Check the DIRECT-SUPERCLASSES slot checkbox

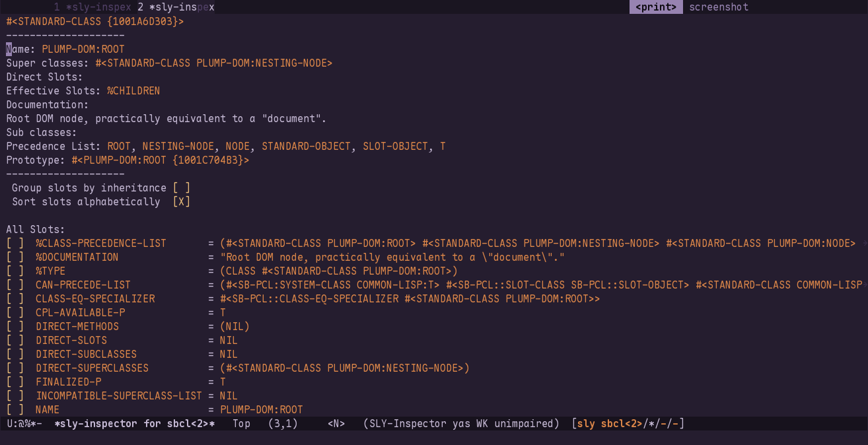point(15,368)
